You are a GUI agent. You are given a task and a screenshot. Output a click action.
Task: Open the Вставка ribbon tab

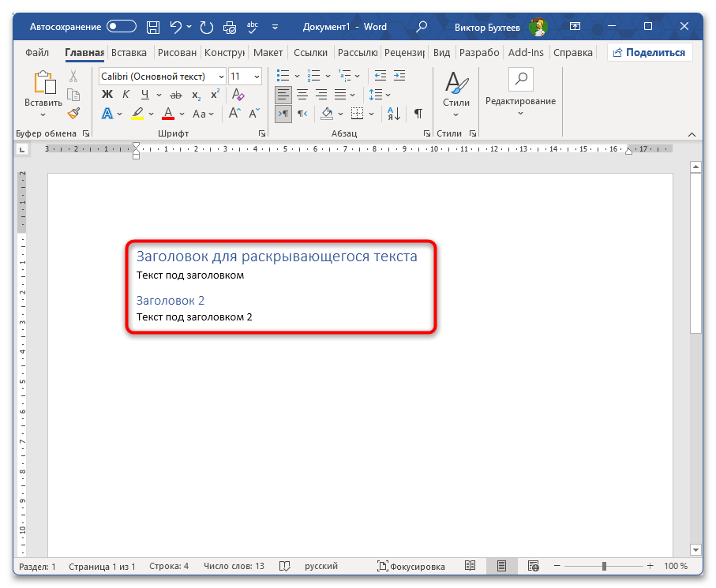coord(129,53)
